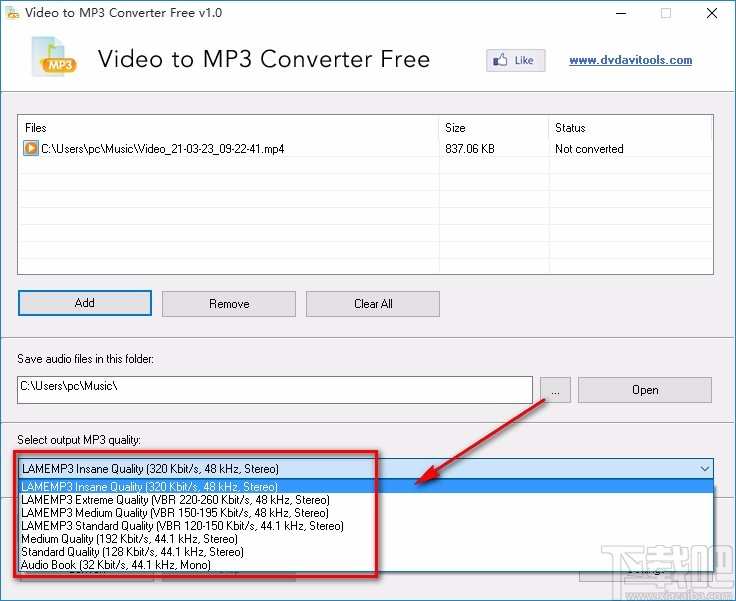Viewport: 736px width, 601px height.
Task: Select Audio Book 32 Kbit/s Mono option
Action: coord(366,565)
